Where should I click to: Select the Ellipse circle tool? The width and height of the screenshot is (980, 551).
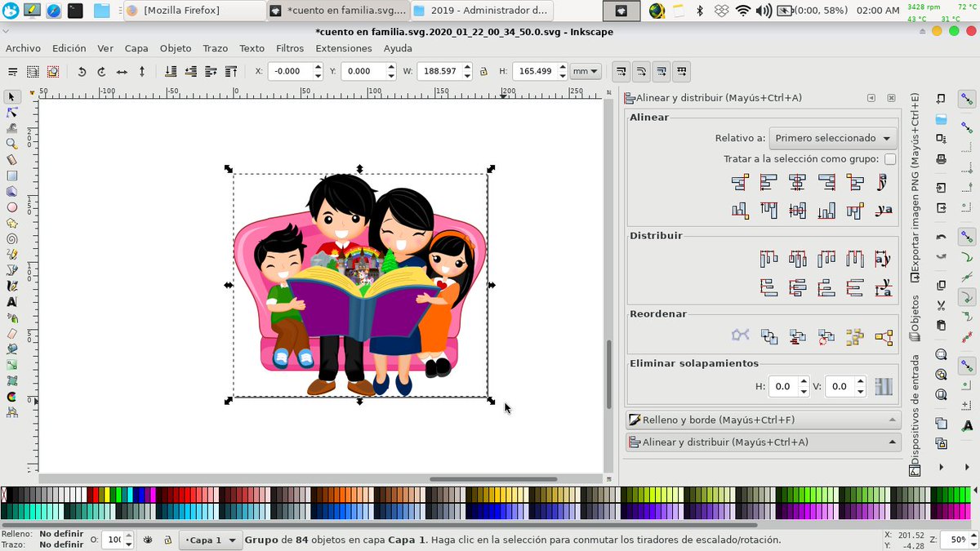click(x=11, y=207)
